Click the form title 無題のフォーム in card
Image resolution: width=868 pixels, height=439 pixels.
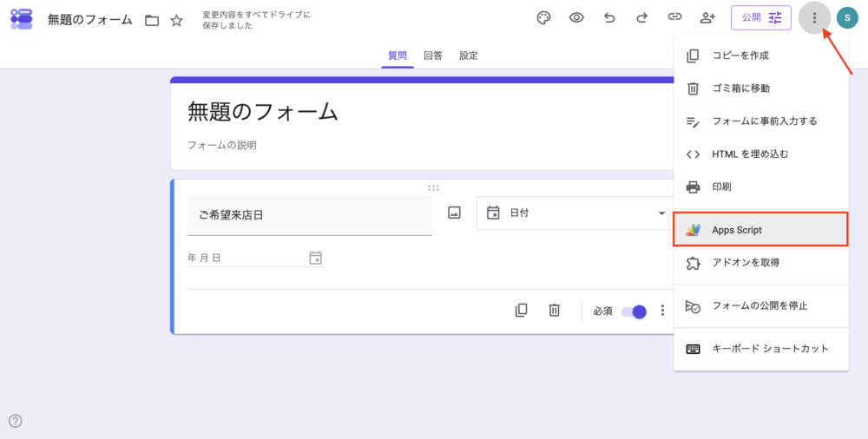[x=263, y=112]
